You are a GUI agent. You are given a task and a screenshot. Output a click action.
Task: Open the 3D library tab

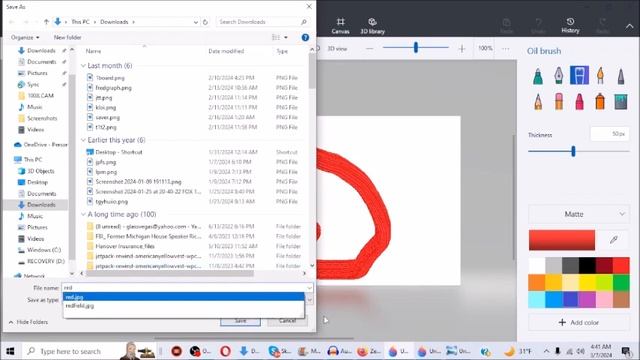(x=372, y=26)
